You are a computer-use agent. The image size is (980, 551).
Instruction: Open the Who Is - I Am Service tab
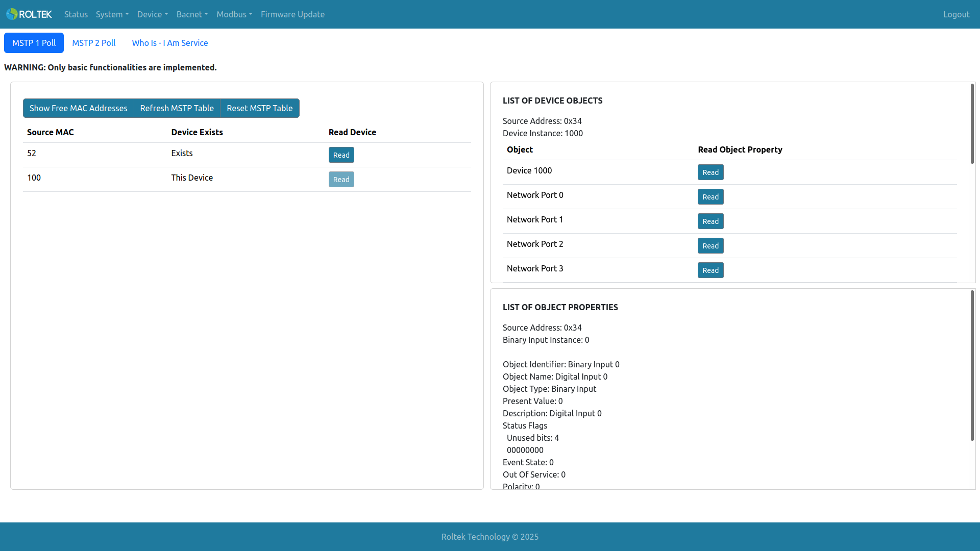click(x=170, y=43)
